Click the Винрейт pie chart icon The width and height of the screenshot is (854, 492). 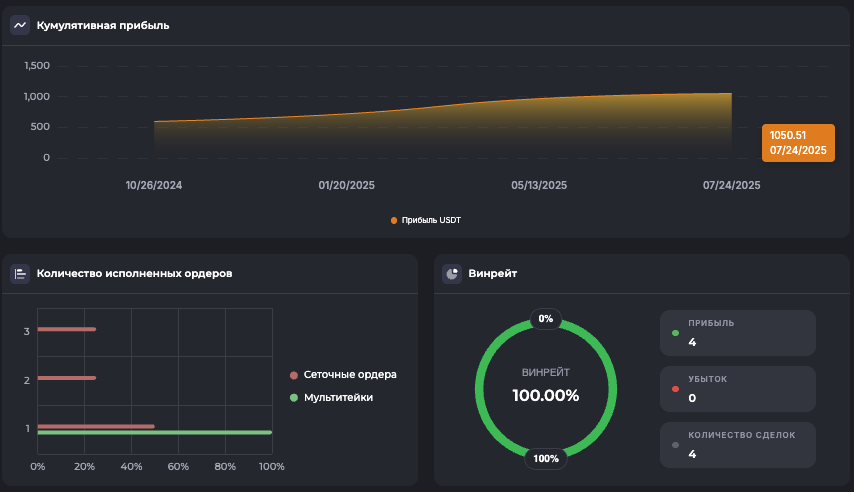[452, 273]
